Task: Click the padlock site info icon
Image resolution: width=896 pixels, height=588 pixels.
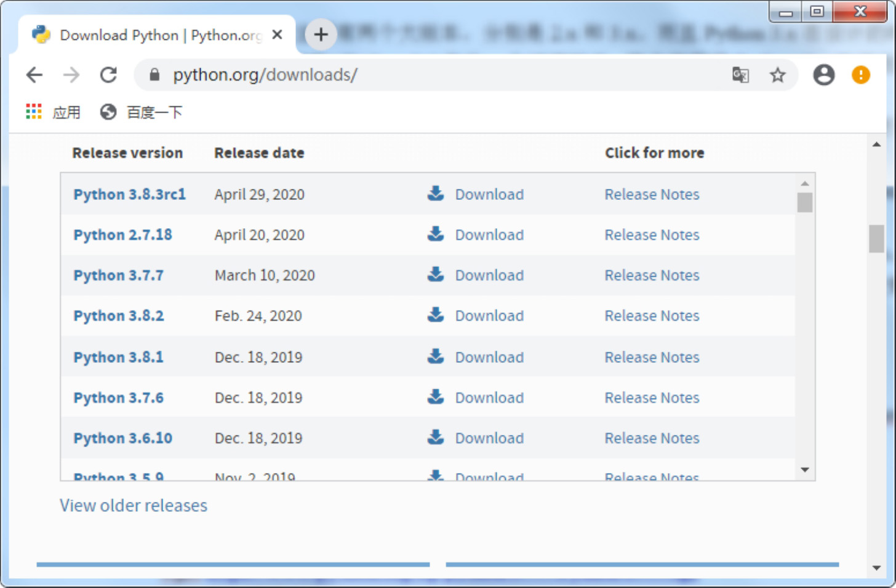Action: click(154, 75)
